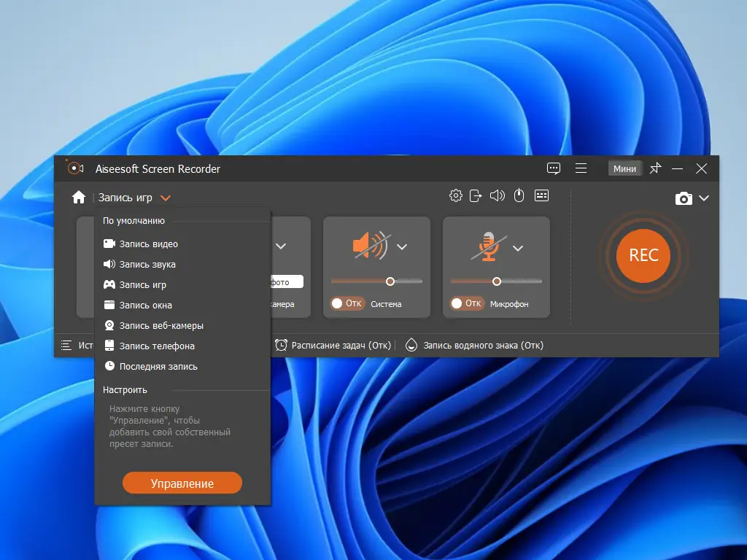Click the task schedule clock icon

(x=281, y=345)
